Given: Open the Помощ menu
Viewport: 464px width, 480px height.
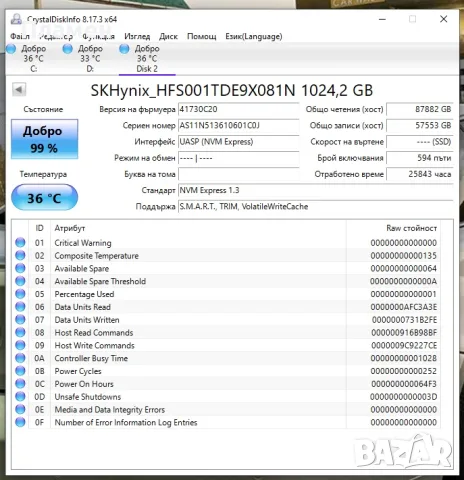Looking at the screenshot, I should pyautogui.click(x=201, y=36).
